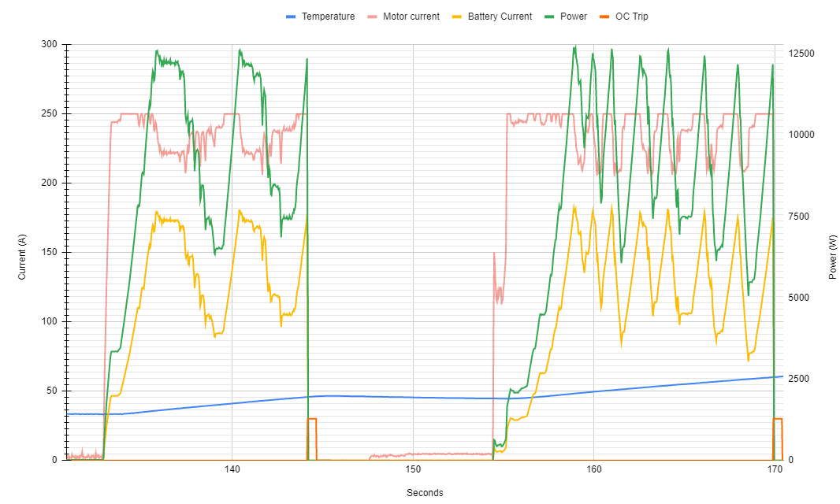
Task: Select the Power (W) axis title
Action: pyautogui.click(x=833, y=257)
